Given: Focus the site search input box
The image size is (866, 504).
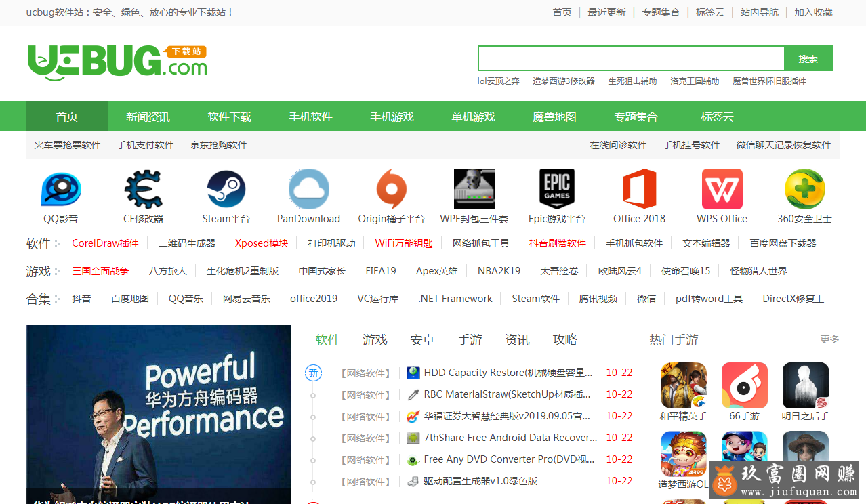Looking at the screenshot, I should [632, 59].
